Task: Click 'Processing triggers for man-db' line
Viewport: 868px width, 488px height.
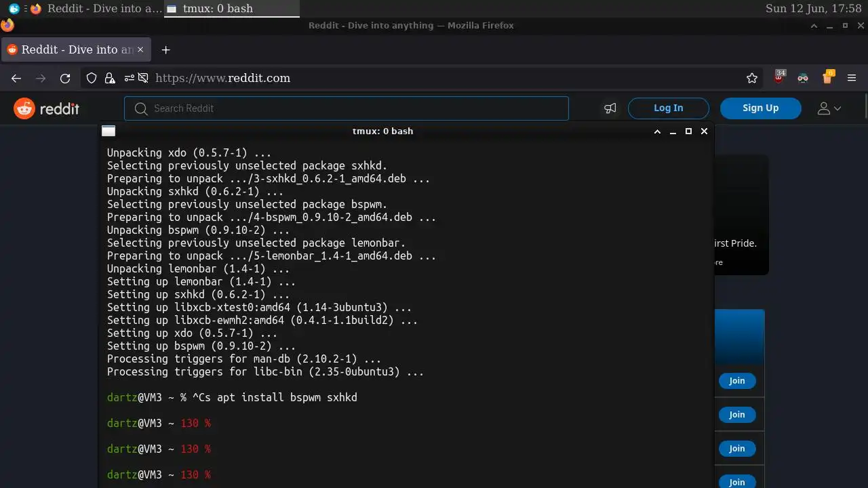Action: click(243, 359)
